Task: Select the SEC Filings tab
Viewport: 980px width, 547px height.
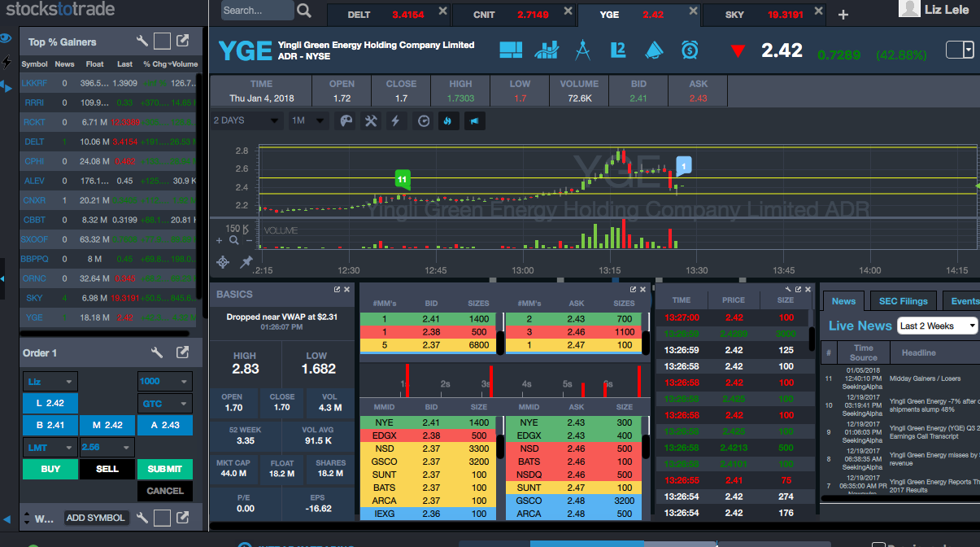Action: [903, 301]
